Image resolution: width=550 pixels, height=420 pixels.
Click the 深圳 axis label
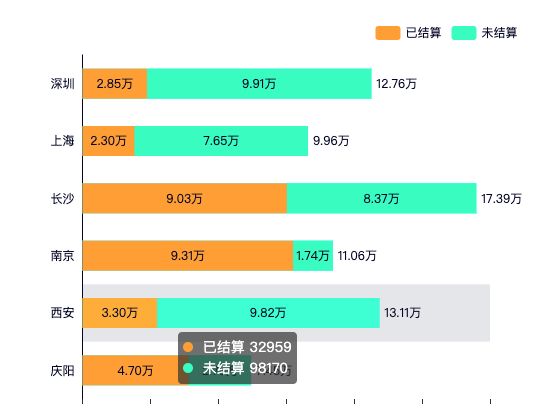click(x=62, y=84)
